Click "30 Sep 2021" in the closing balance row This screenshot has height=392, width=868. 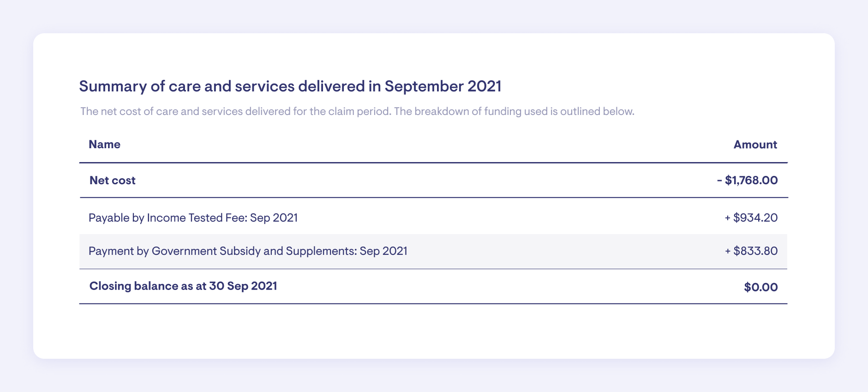point(243,286)
